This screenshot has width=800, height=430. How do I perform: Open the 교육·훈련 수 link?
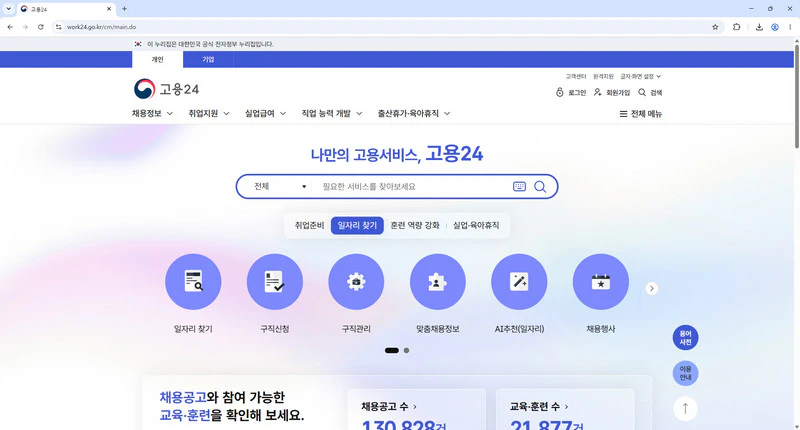click(539, 407)
